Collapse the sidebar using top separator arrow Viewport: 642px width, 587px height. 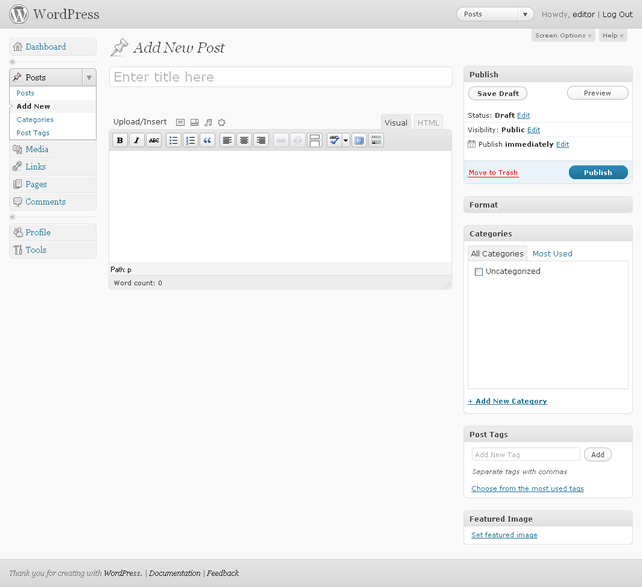tap(13, 62)
